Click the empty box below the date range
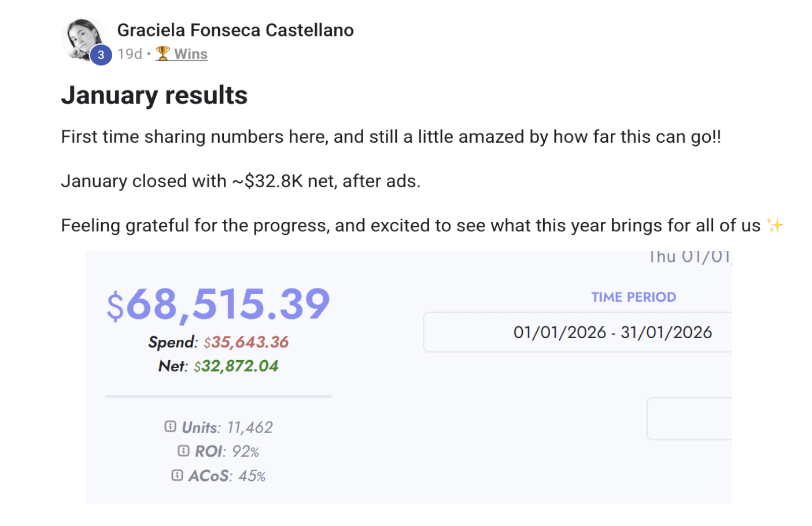 pos(689,418)
